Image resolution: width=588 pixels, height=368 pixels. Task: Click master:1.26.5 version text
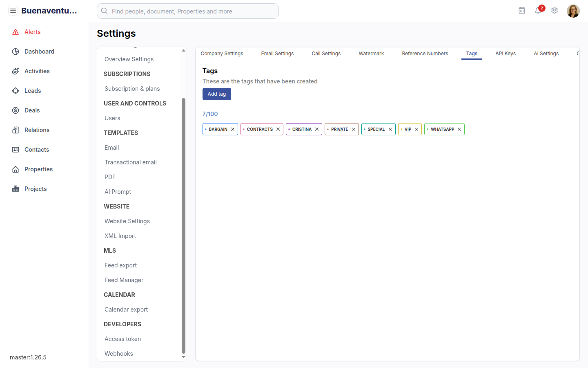tap(28, 357)
